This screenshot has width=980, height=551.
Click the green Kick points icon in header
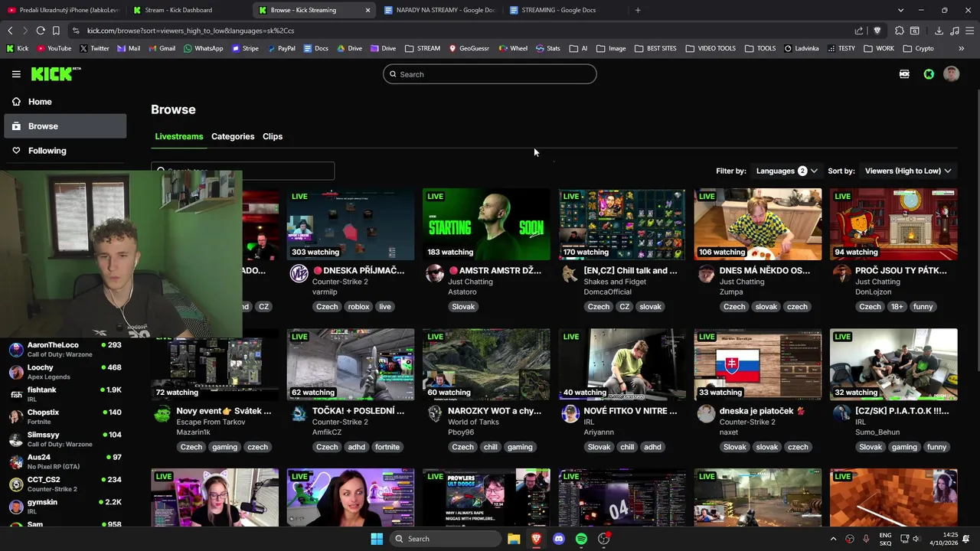[x=929, y=74]
